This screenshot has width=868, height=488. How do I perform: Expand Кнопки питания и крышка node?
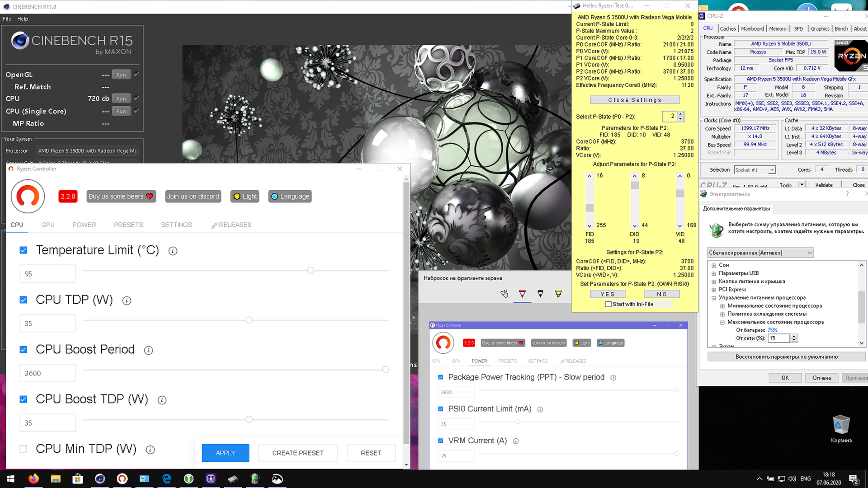click(714, 282)
